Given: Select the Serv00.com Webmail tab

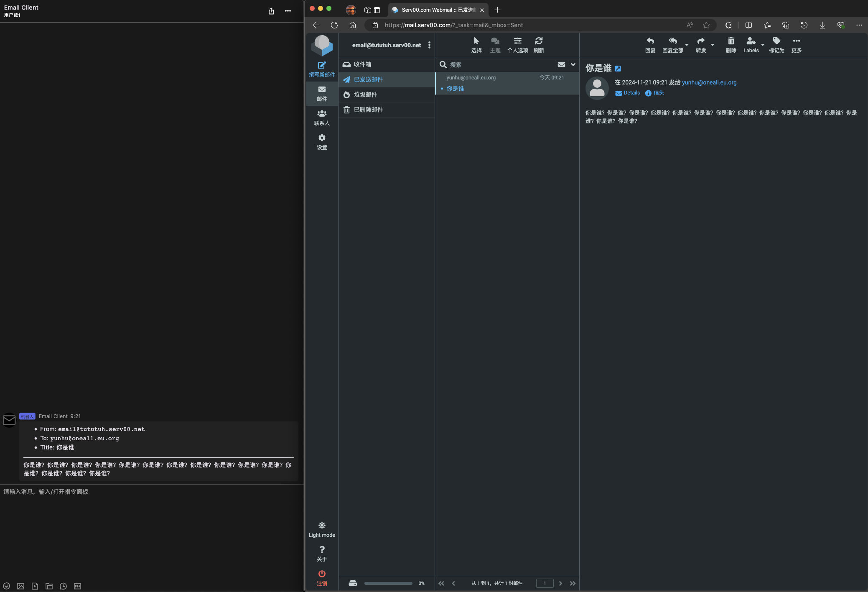Looking at the screenshot, I should pyautogui.click(x=438, y=10).
